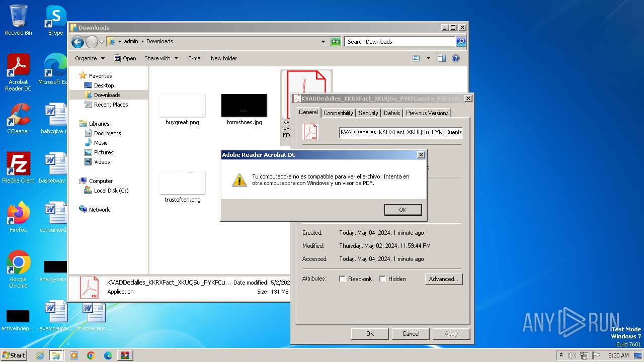Select Local Disk (C:) in navigation
The image size is (644, 362).
coord(111,191)
